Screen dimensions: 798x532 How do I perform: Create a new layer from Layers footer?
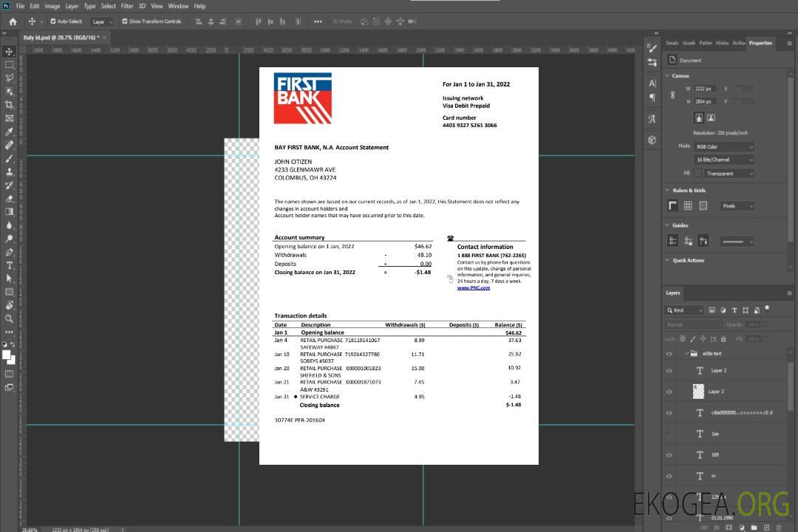[766, 528]
